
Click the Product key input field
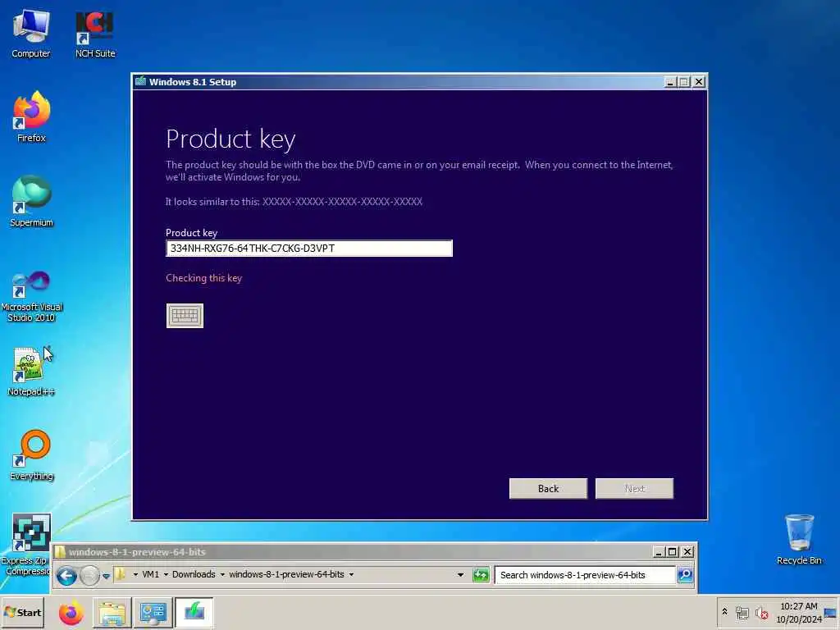(309, 248)
